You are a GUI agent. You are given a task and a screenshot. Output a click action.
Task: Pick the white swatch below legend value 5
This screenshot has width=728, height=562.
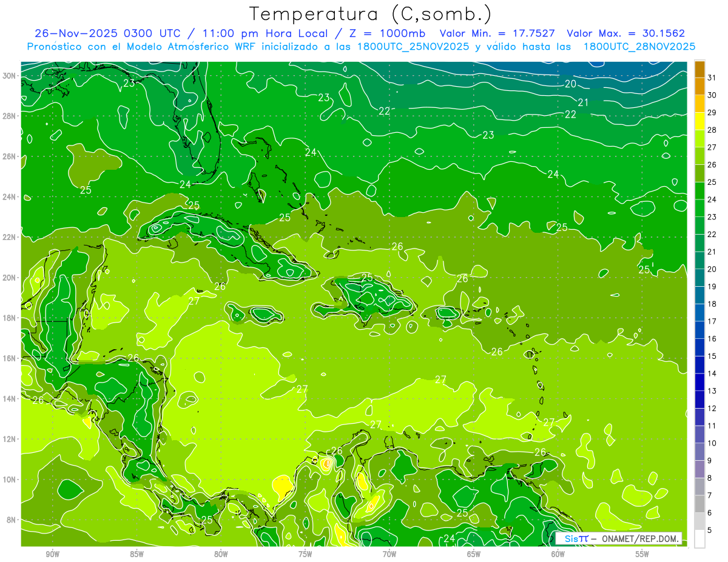click(699, 539)
